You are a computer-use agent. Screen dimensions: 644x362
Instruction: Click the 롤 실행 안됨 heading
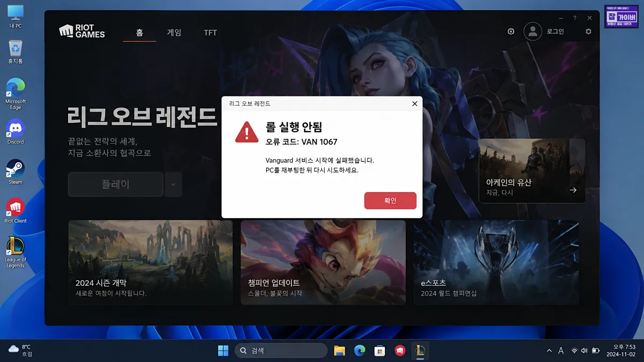(x=294, y=127)
